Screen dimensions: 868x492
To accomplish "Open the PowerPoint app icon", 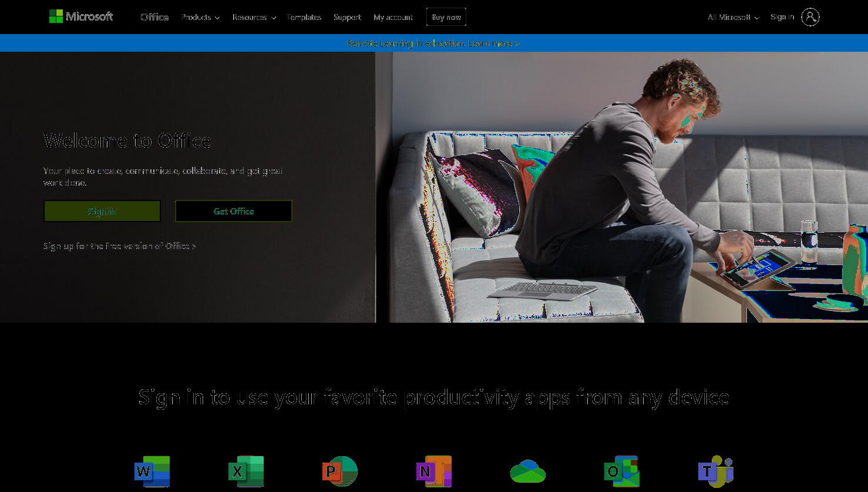I will click(x=340, y=471).
